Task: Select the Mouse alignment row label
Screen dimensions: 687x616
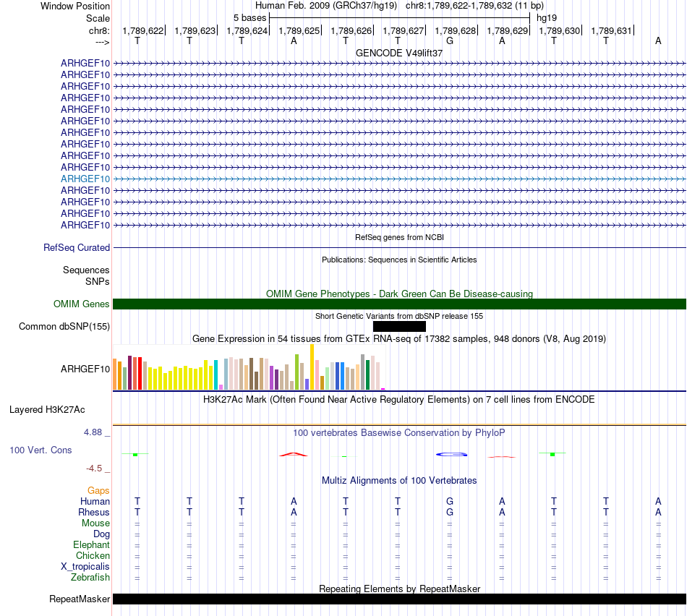Action: click(95, 523)
